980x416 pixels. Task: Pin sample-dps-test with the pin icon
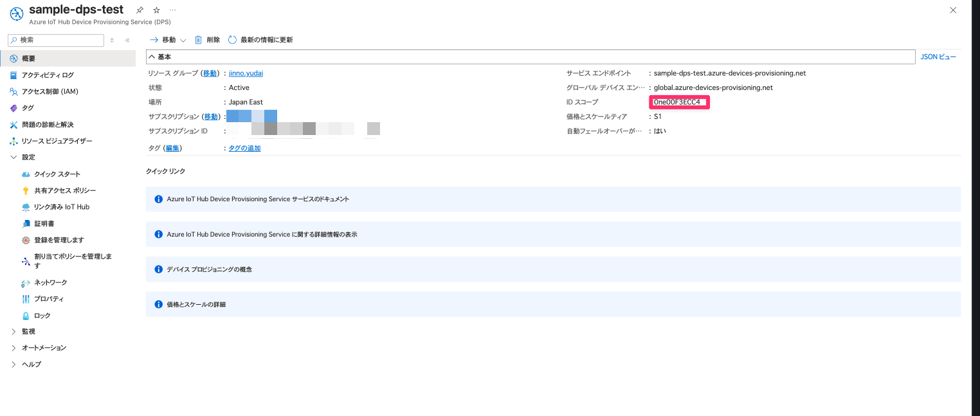140,10
